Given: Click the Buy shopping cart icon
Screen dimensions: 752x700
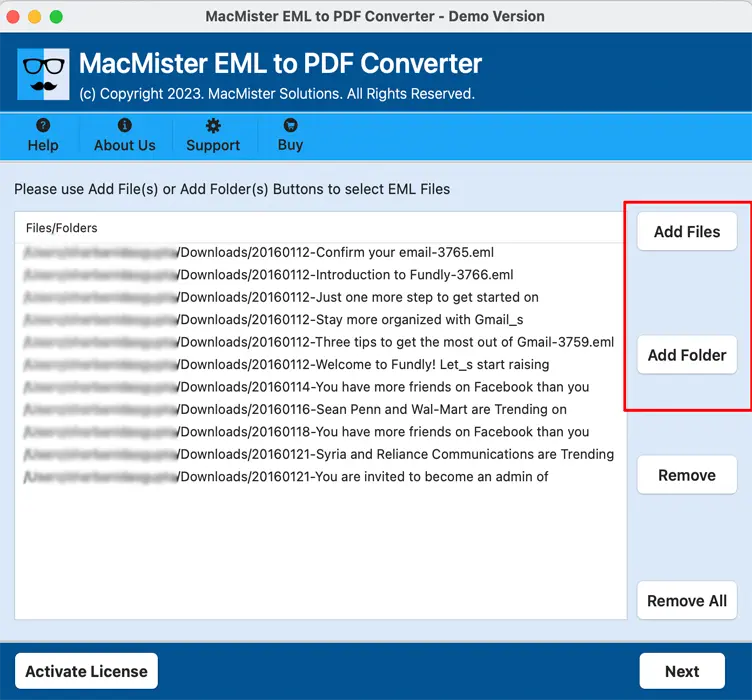Looking at the screenshot, I should [x=290, y=126].
